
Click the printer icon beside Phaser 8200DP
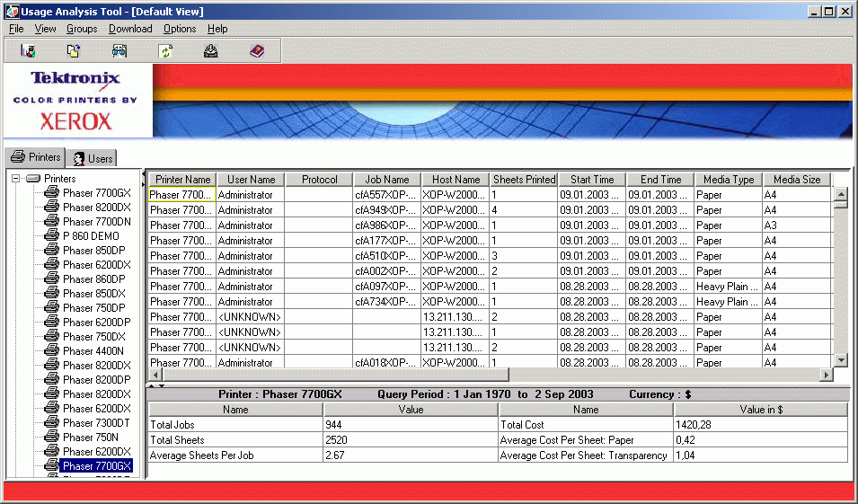coord(52,379)
